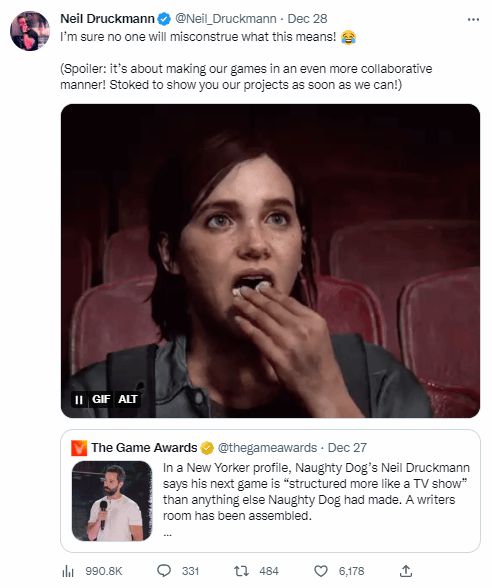
Task: Click Neil Druckmann's profile avatar
Action: tap(30, 31)
